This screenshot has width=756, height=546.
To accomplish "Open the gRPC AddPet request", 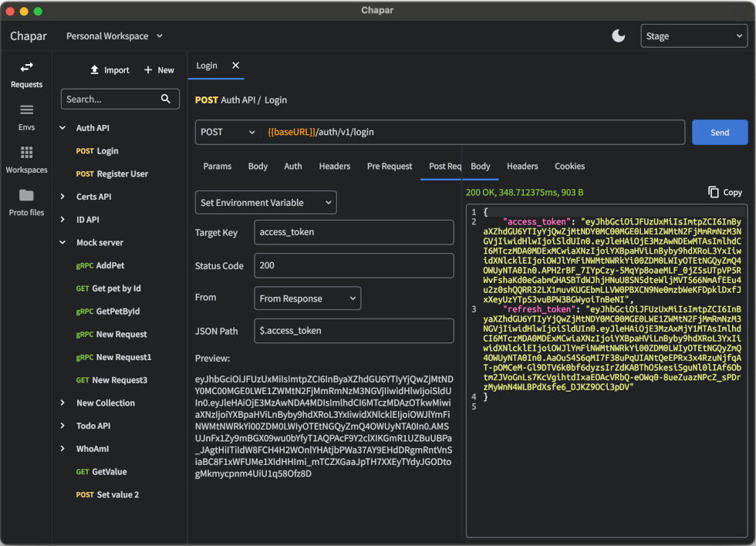I will point(100,265).
